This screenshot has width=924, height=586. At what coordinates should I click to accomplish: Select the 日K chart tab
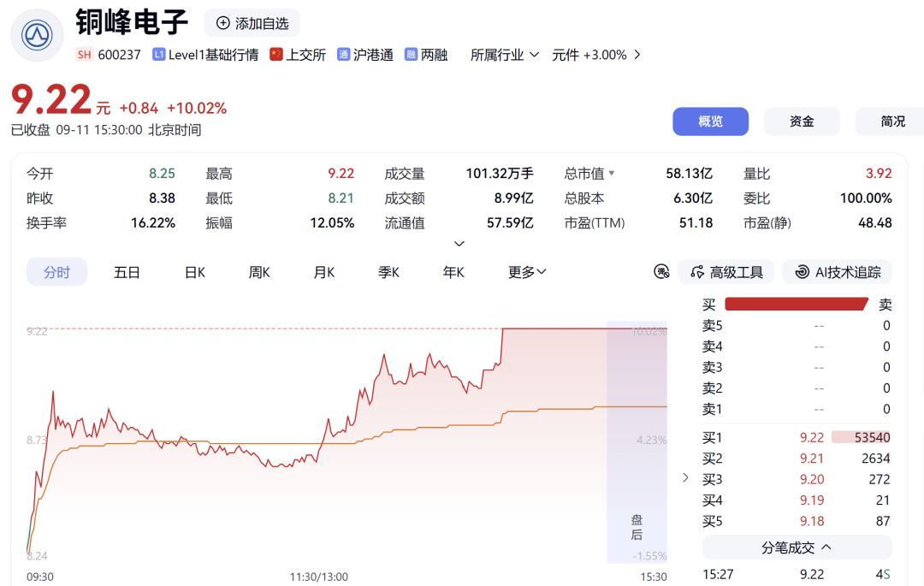[x=195, y=272]
